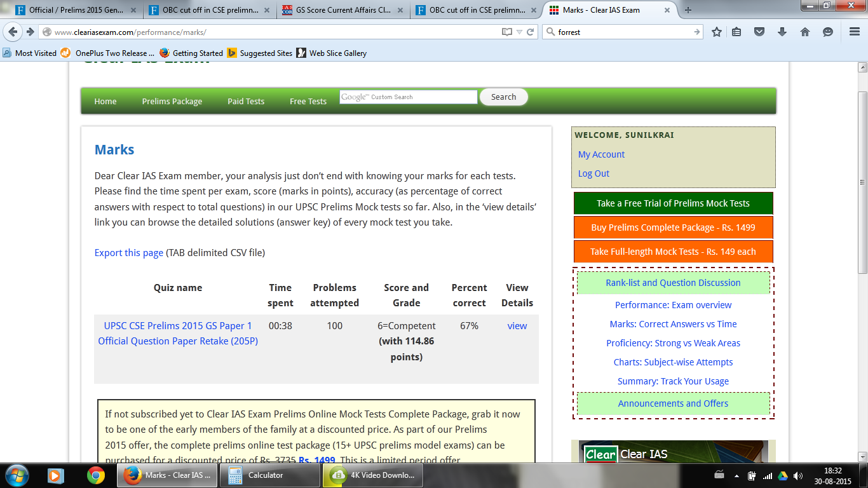
Task: Go to Free Tests in the navbar
Action: pos(308,101)
